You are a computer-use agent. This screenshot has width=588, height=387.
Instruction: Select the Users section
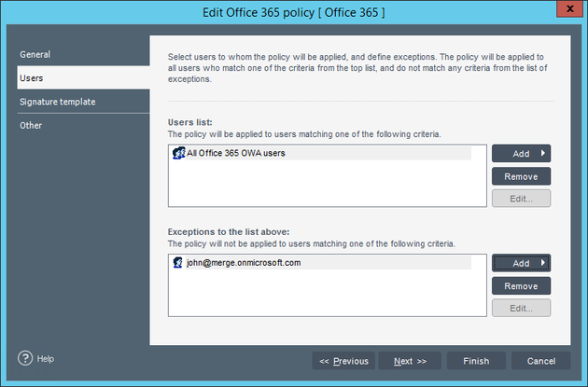[83, 78]
